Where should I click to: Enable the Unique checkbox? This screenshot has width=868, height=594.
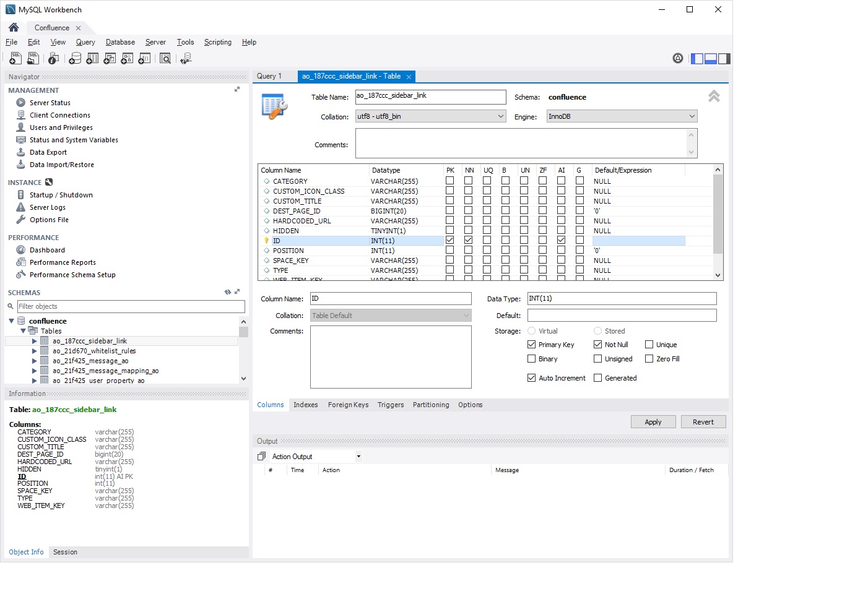pos(649,345)
